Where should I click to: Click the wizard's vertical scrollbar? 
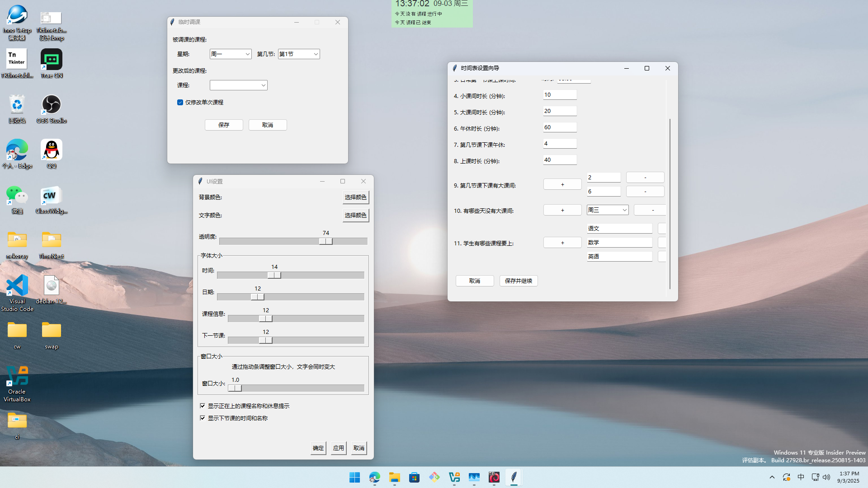pos(670,204)
